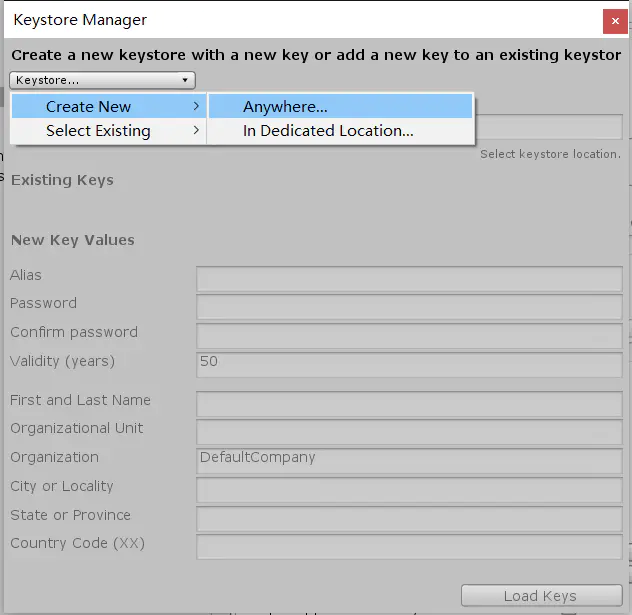Select the Select Existing menu entry
Image resolution: width=632 pixels, height=615 pixels.
(109, 131)
